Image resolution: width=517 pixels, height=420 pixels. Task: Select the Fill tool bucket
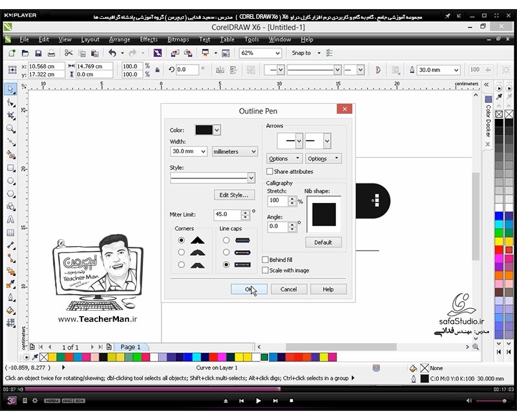tap(10, 310)
